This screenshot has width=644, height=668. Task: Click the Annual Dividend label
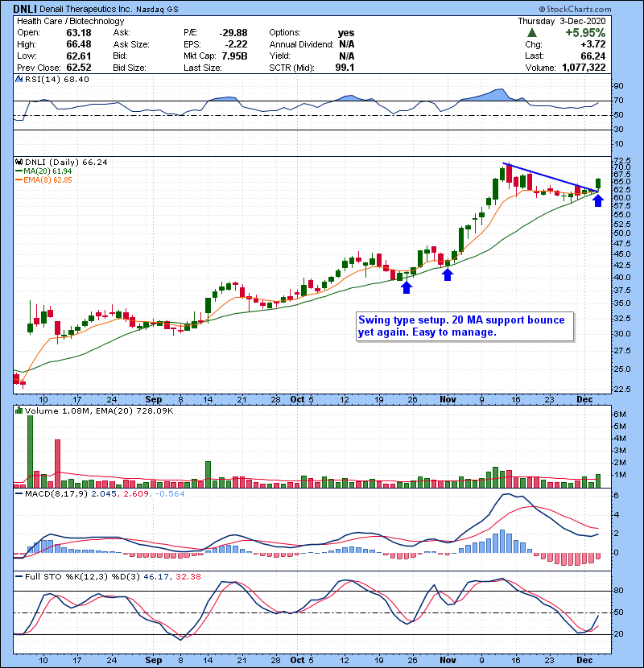tap(301, 44)
